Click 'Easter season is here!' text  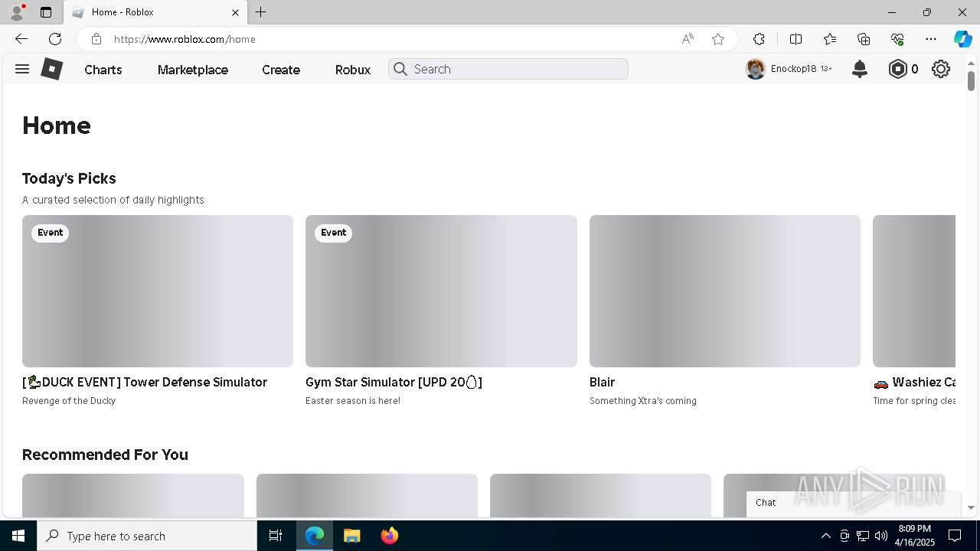[x=353, y=400]
